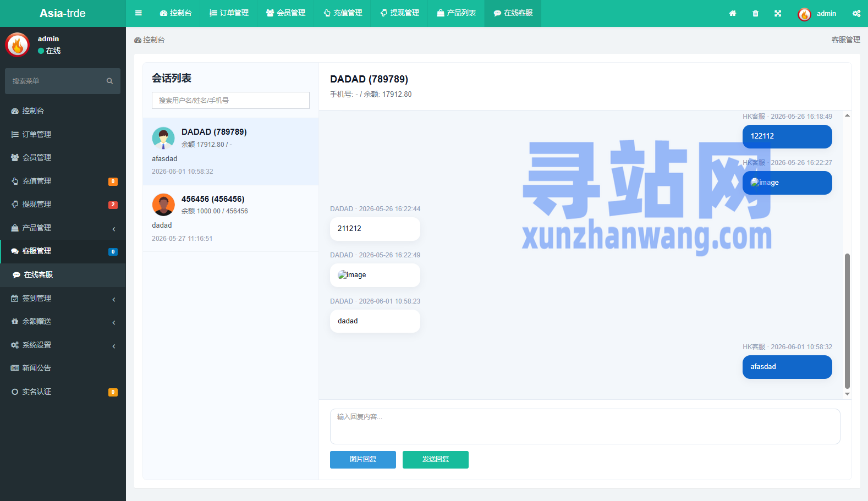The image size is (868, 501).
Task: Go to 控制台 in the left sidebar
Action: pos(63,111)
